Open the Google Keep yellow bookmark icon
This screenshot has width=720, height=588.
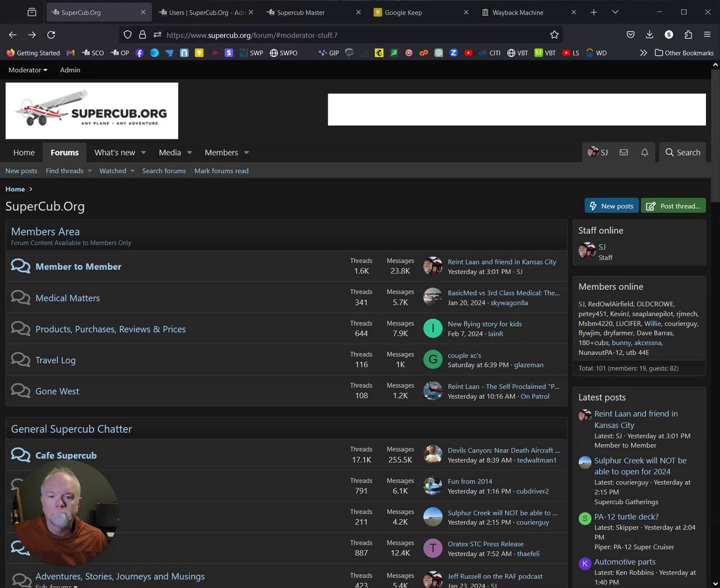click(x=199, y=53)
